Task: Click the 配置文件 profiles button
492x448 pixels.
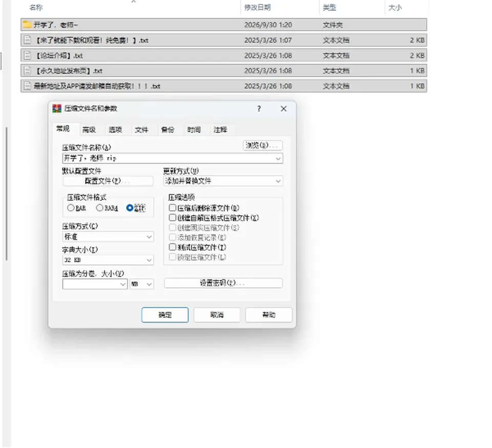Action: point(108,181)
